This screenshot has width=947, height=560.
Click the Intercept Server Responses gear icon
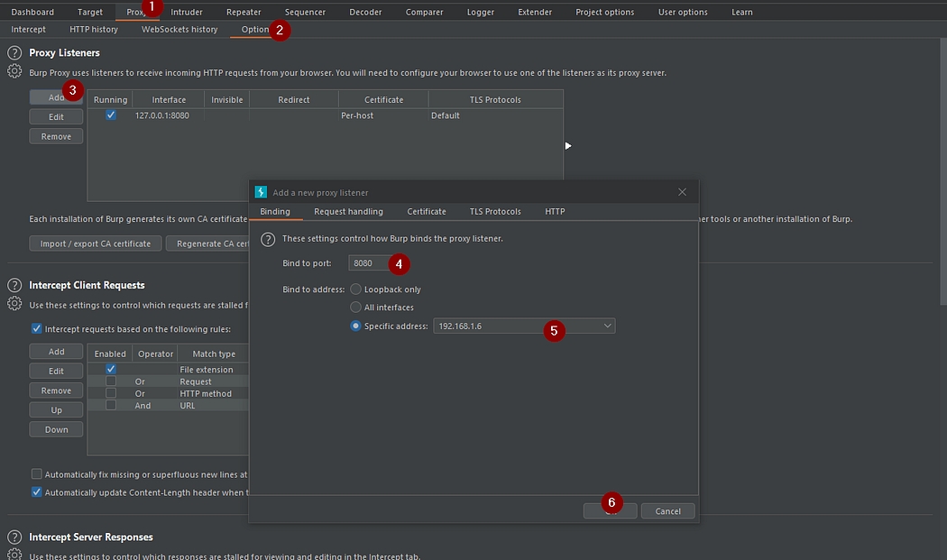[14, 555]
